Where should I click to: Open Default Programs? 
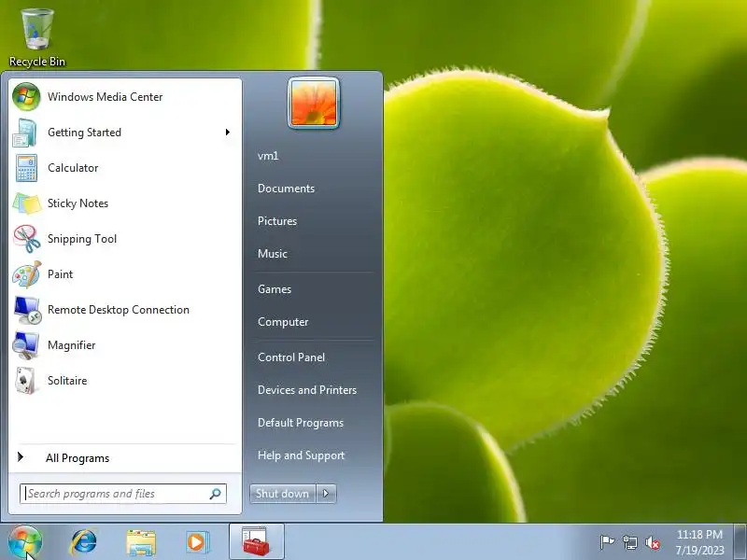(300, 423)
